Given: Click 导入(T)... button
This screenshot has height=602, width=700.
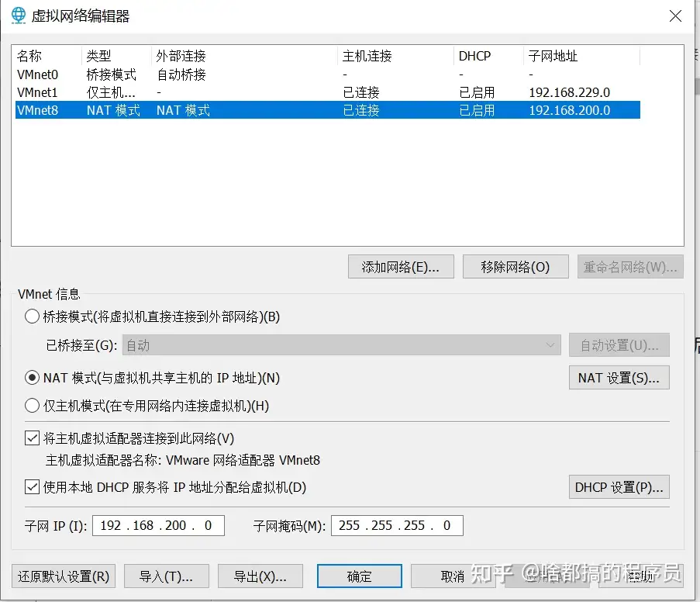Looking at the screenshot, I should pyautogui.click(x=167, y=576).
